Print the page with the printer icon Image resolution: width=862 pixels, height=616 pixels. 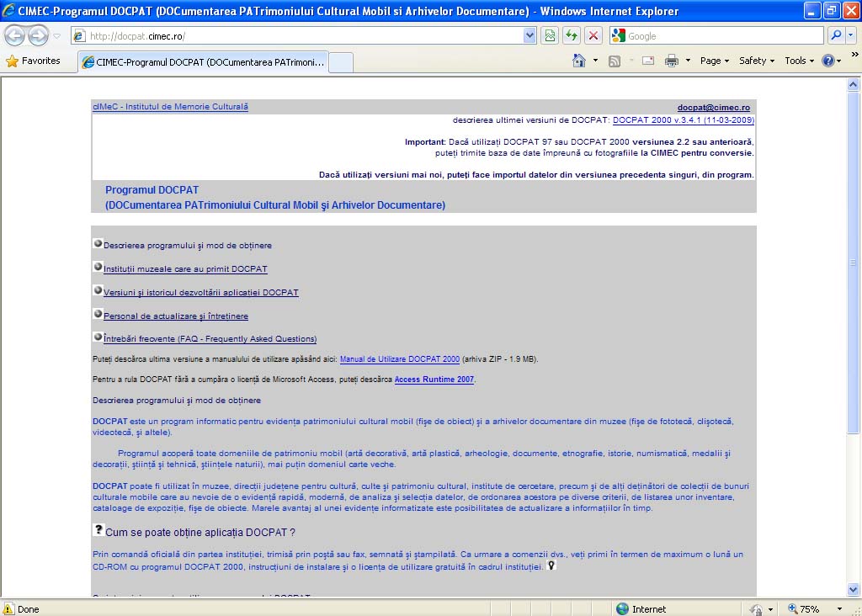pyautogui.click(x=671, y=61)
